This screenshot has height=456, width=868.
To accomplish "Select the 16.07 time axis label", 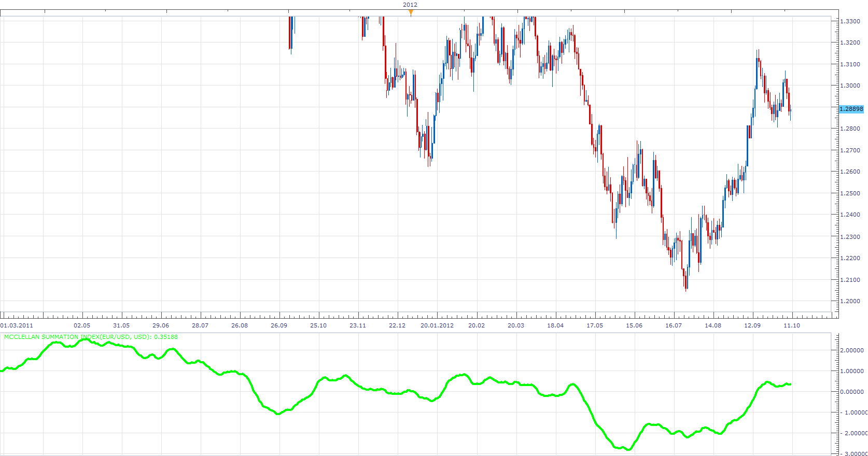I will tap(674, 325).
